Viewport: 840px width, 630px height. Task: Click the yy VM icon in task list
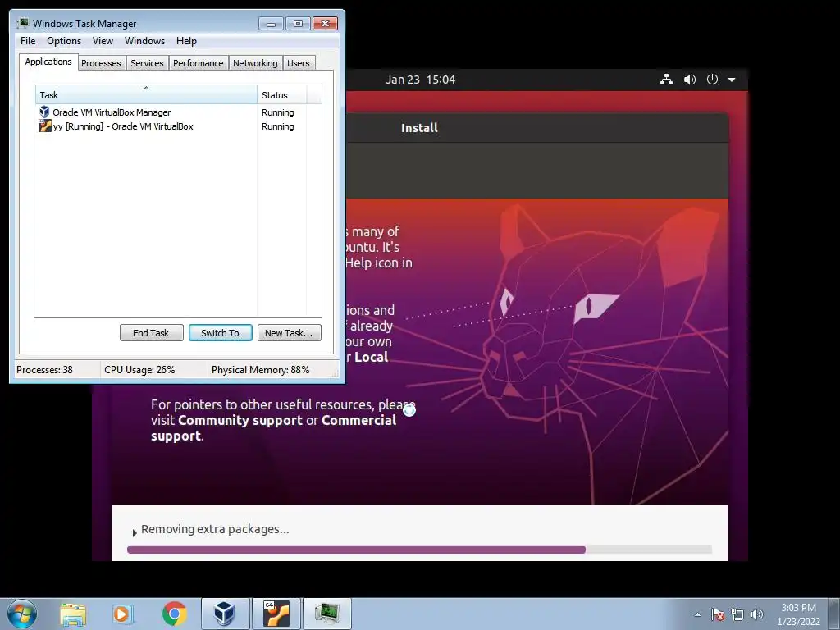(x=45, y=126)
